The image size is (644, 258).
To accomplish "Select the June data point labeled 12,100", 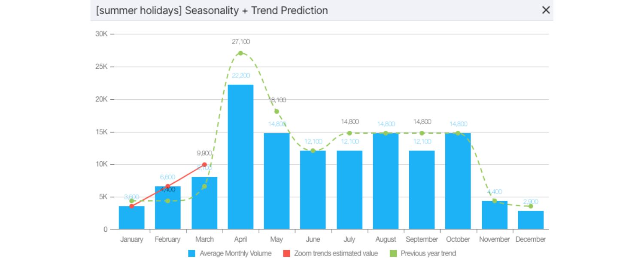I will [x=313, y=151].
